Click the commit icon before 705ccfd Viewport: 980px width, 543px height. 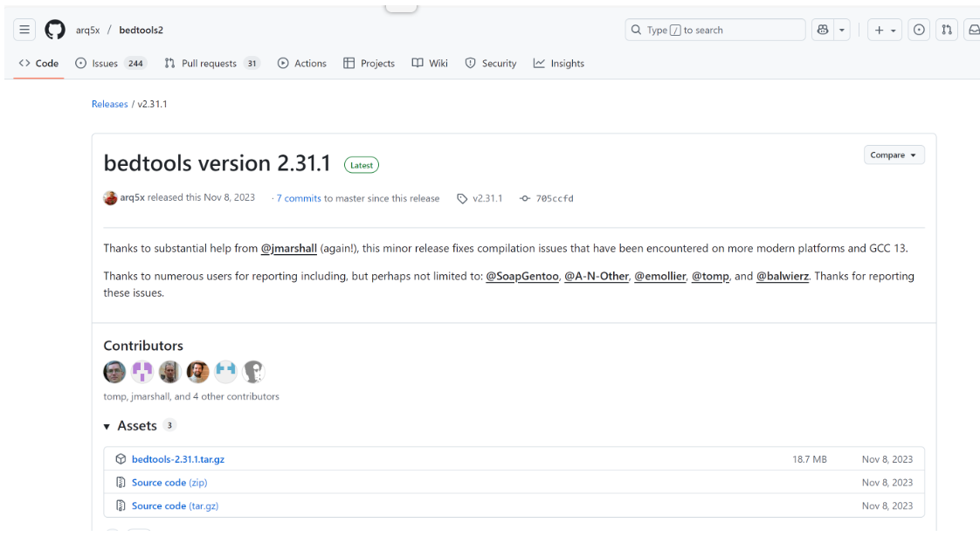click(x=525, y=198)
